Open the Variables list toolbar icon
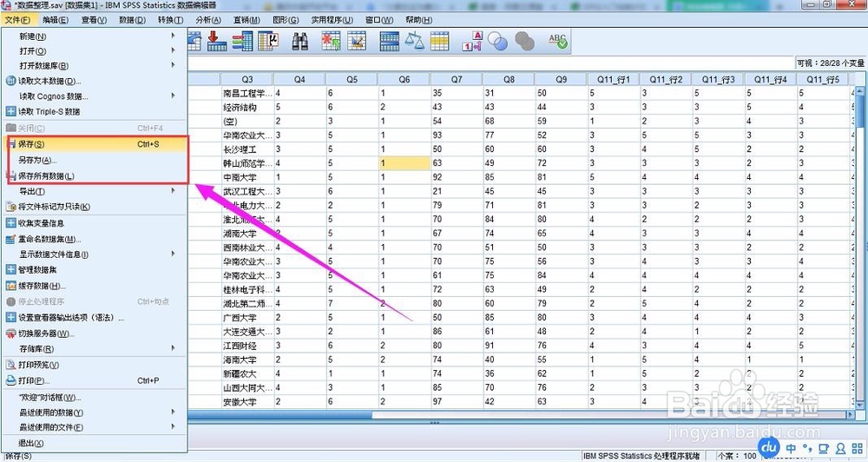This screenshot has width=868, height=462. 242,41
